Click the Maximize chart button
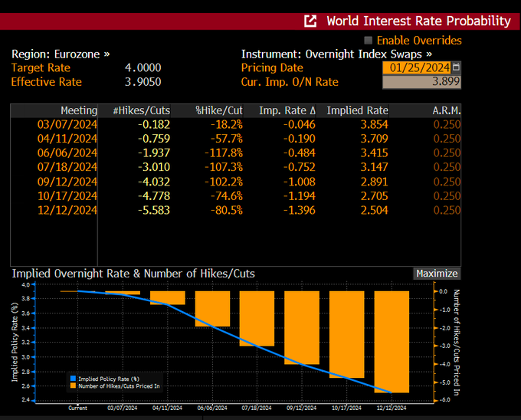 tap(437, 274)
